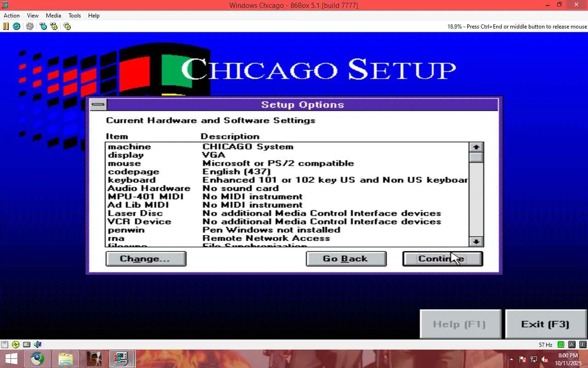The height and width of the screenshot is (368, 588).
Task: Click the gray dotted power icon in toolbar
Action: pyautogui.click(x=30, y=26)
